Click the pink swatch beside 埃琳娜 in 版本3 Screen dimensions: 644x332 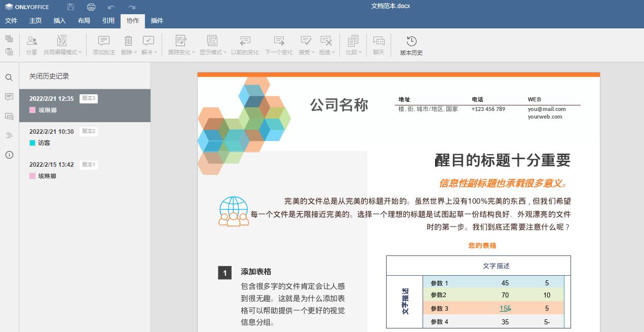click(x=33, y=110)
